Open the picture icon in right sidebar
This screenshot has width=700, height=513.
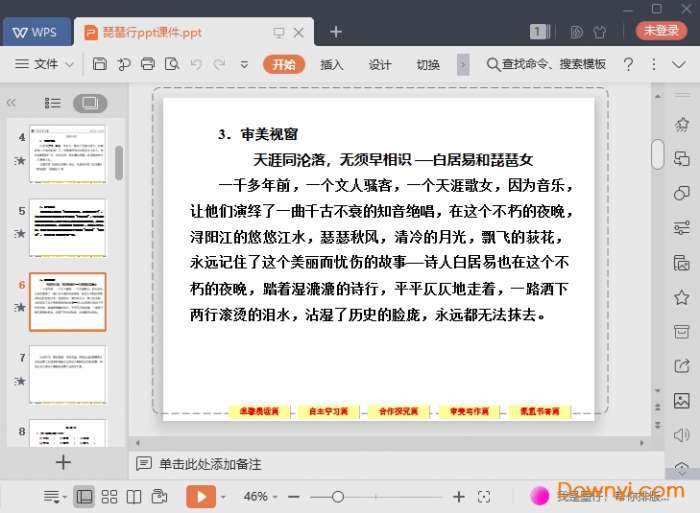tap(682, 401)
